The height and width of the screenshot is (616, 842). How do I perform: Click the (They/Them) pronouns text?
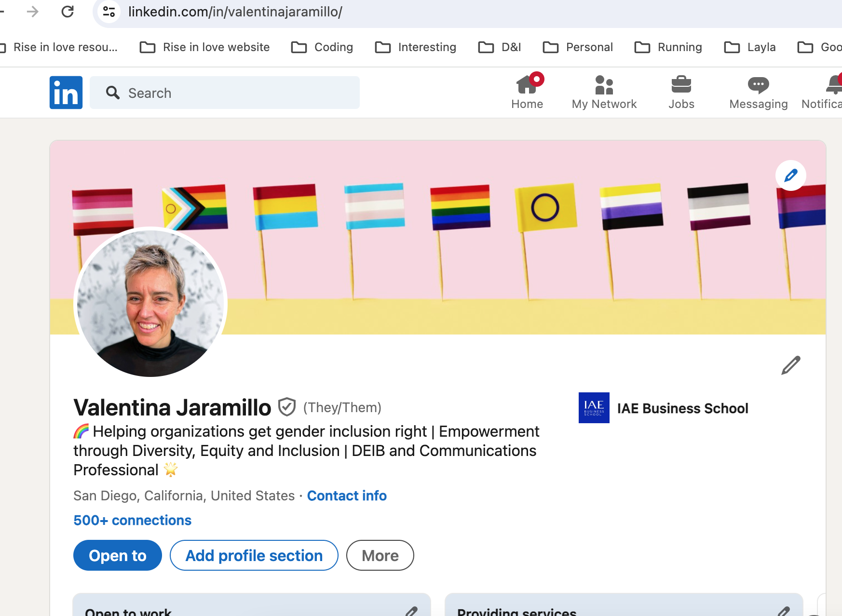(342, 407)
